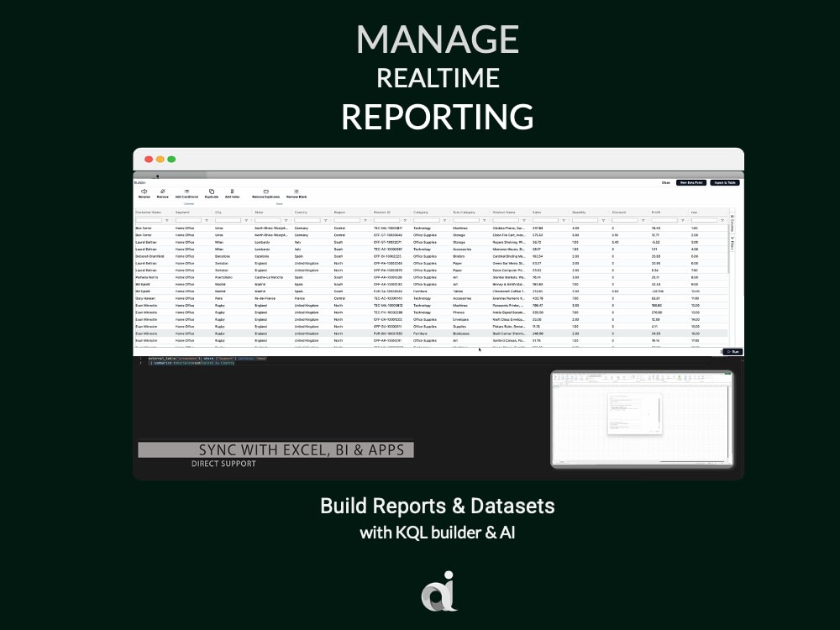Open the Category column filter icon
840x630 pixels.
[x=444, y=221]
